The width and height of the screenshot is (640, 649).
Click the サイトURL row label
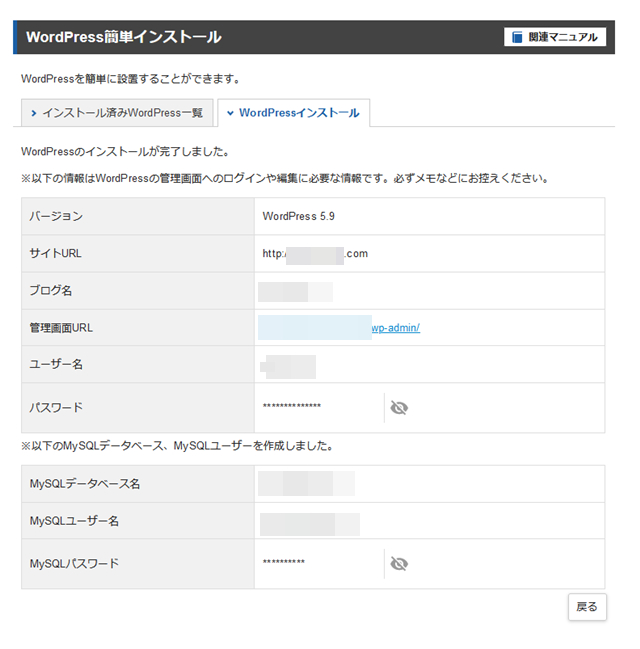point(55,253)
